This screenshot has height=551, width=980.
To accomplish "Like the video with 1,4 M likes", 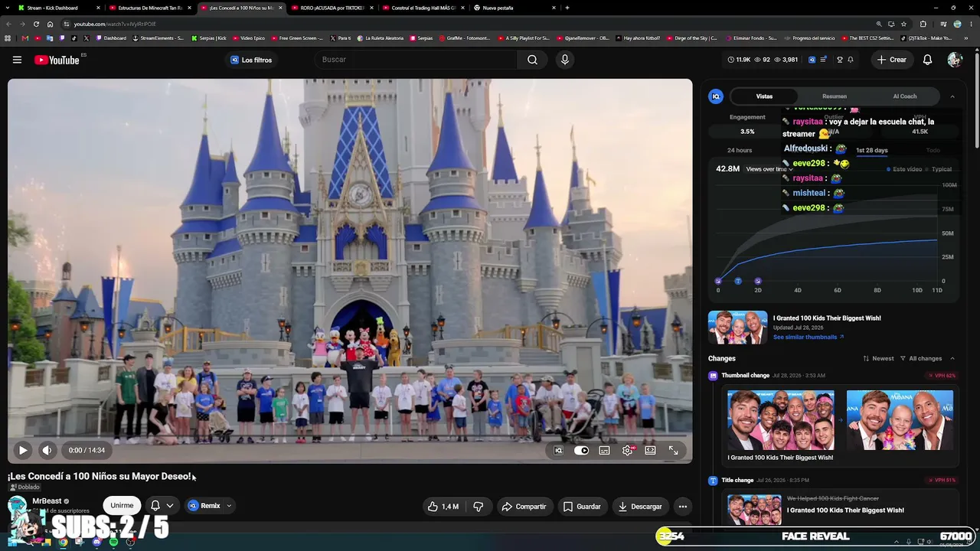I will [x=443, y=507].
